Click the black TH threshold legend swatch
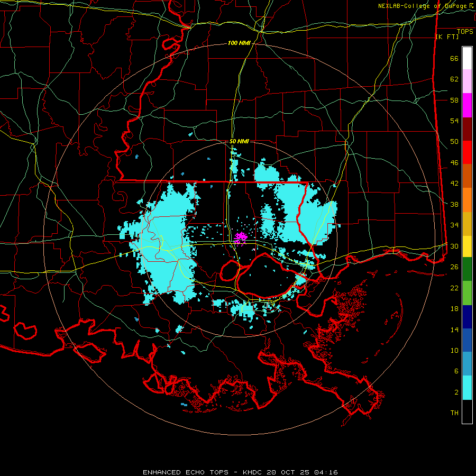Viewport: 476px width, 476px height. pyautogui.click(x=467, y=411)
